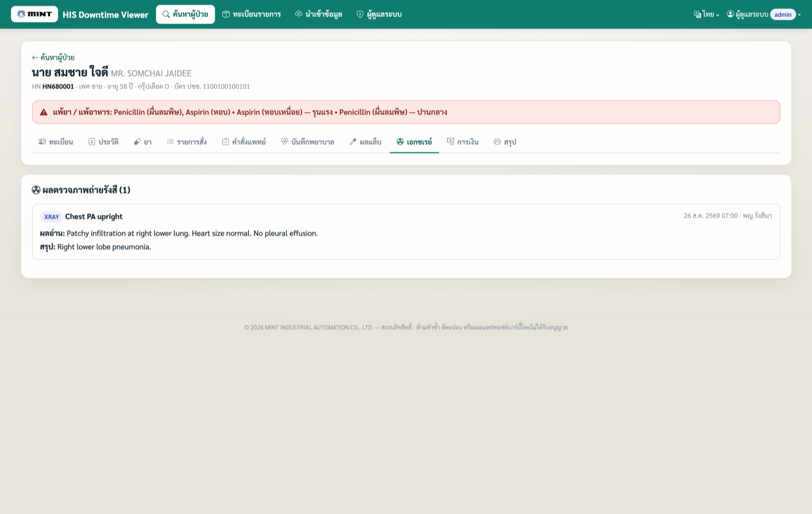
Task: Open ผู้ดูแลระบบ shield menu in navbar
Action: (x=379, y=14)
